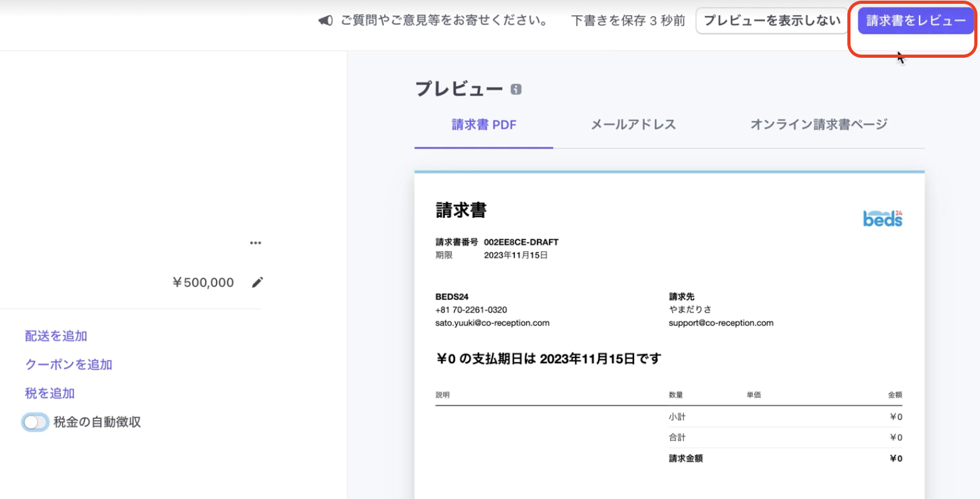The width and height of the screenshot is (980, 499).
Task: Click invoice number 002EE8CE-DRAFT in preview
Action: 520,242
